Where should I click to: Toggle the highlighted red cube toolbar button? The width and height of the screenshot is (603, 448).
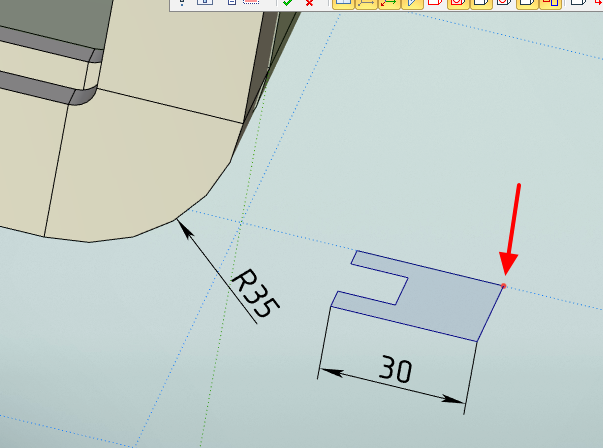(458, 3)
